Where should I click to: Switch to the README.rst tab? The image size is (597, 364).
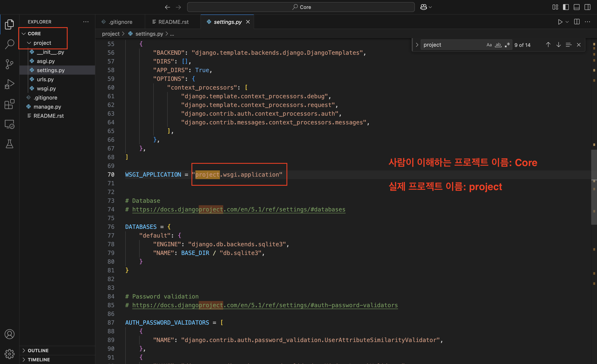click(173, 22)
